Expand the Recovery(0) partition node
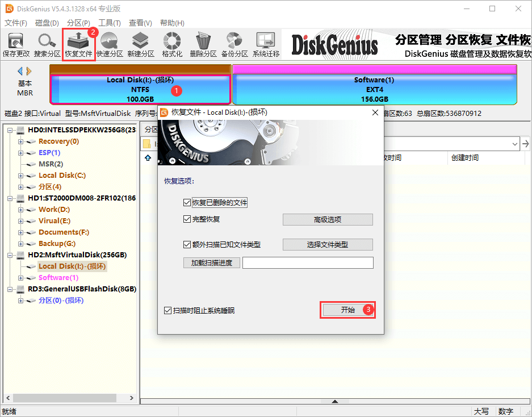Screen dimensions: 532x417 coord(20,141)
